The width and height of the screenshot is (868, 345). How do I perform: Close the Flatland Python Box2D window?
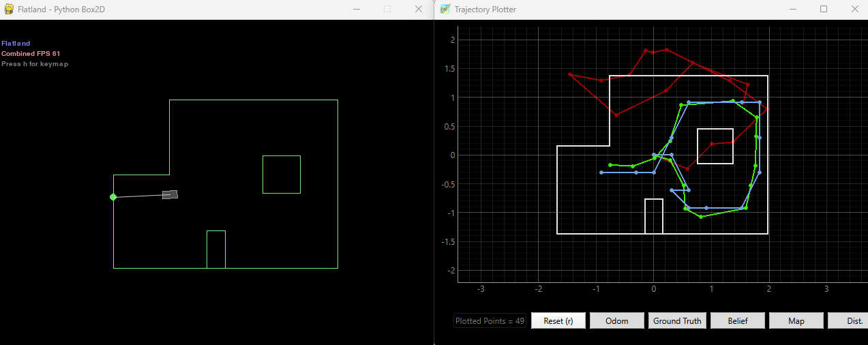coord(419,9)
